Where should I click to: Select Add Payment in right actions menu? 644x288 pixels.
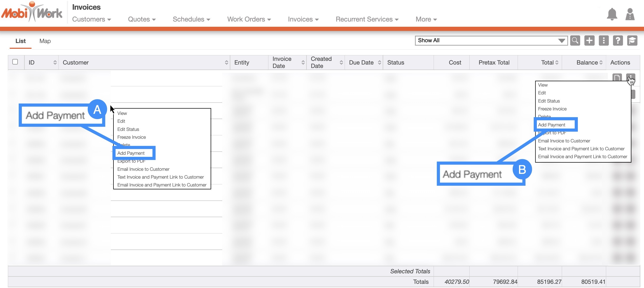(x=552, y=125)
